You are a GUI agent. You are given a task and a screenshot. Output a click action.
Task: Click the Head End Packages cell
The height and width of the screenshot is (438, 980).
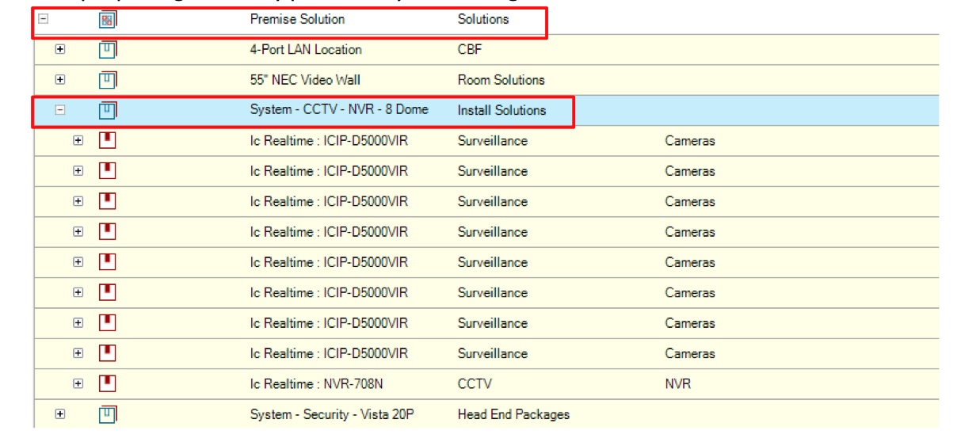pyautogui.click(x=513, y=414)
